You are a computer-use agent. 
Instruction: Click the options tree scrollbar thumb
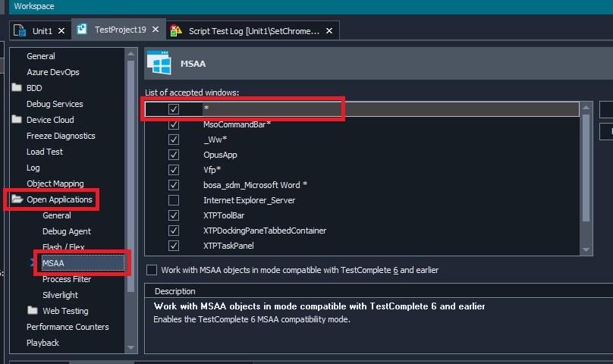[x=131, y=176]
